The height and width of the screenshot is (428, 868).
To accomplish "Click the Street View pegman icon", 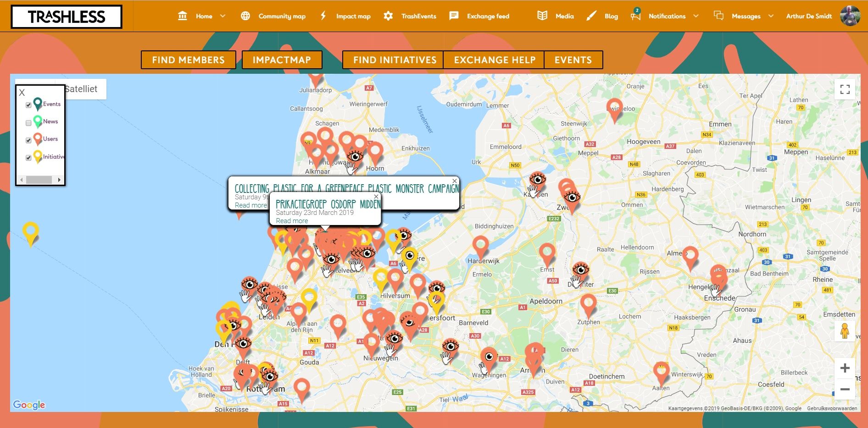I will [845, 330].
